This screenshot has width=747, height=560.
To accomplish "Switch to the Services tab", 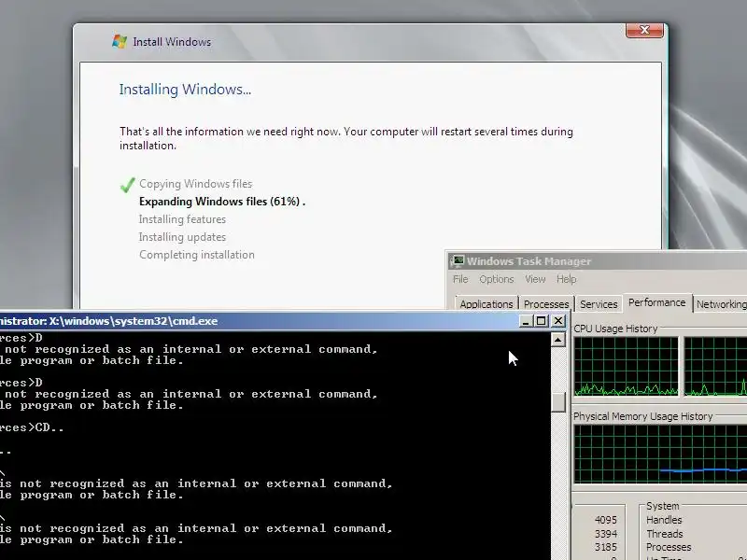I will coord(599,304).
